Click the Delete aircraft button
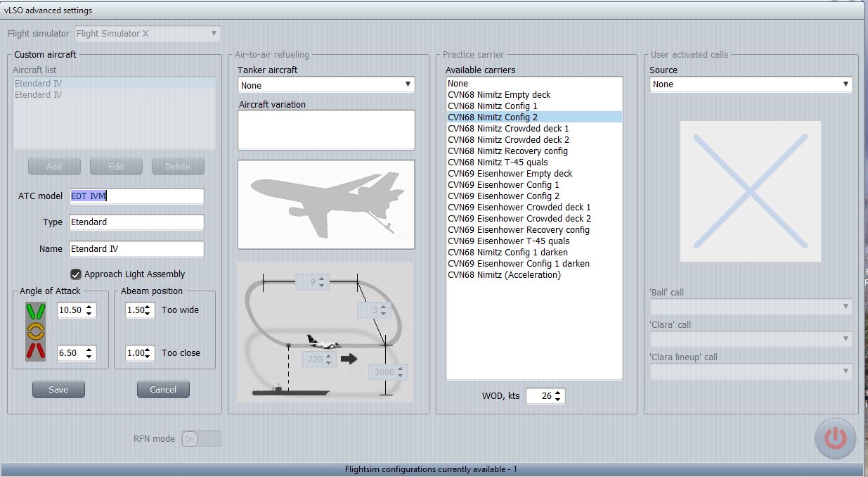 [x=178, y=167]
